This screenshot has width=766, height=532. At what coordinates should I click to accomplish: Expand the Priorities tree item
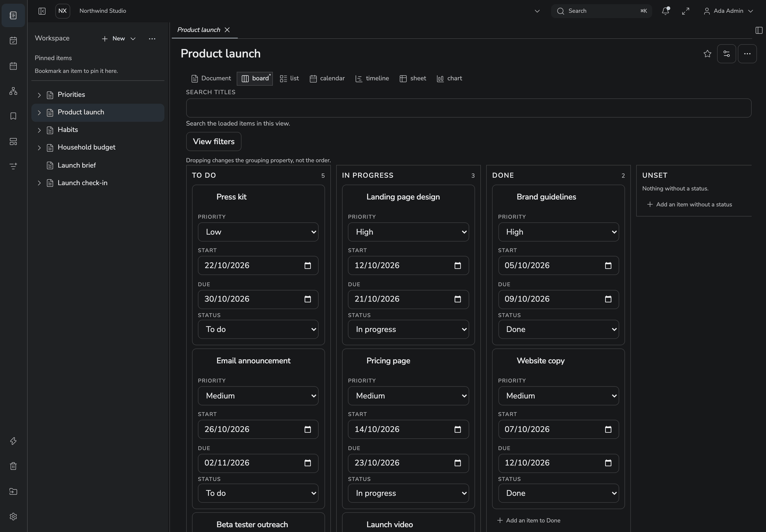pyautogui.click(x=39, y=95)
